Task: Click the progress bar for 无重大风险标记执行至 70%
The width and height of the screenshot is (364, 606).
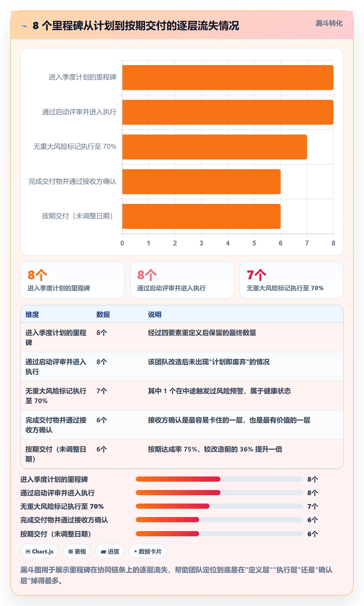Action: point(219,506)
